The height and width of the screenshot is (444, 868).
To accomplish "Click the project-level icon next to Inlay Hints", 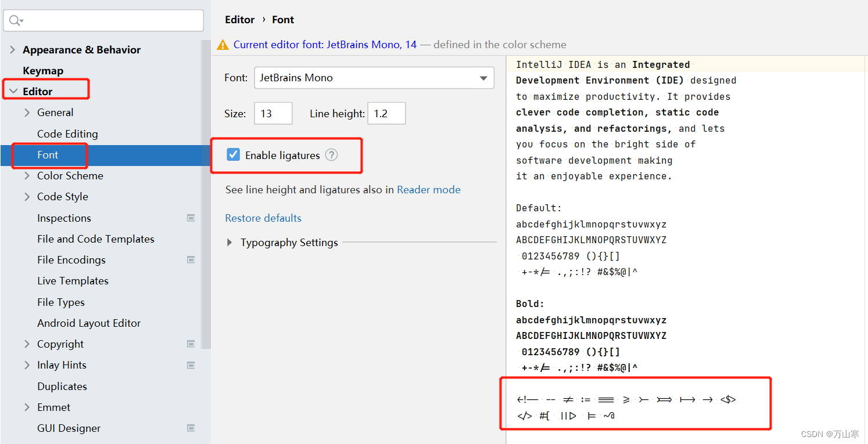I will pos(191,365).
